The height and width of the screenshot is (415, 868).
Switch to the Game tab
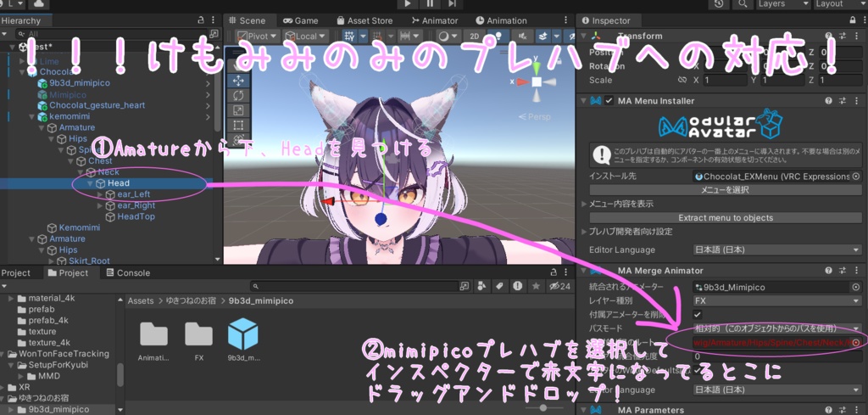click(x=301, y=20)
